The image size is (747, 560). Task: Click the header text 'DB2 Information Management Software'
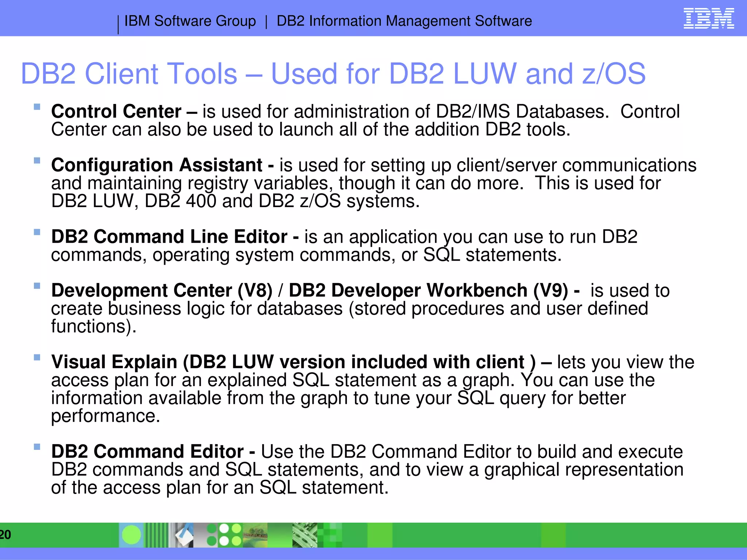(404, 21)
